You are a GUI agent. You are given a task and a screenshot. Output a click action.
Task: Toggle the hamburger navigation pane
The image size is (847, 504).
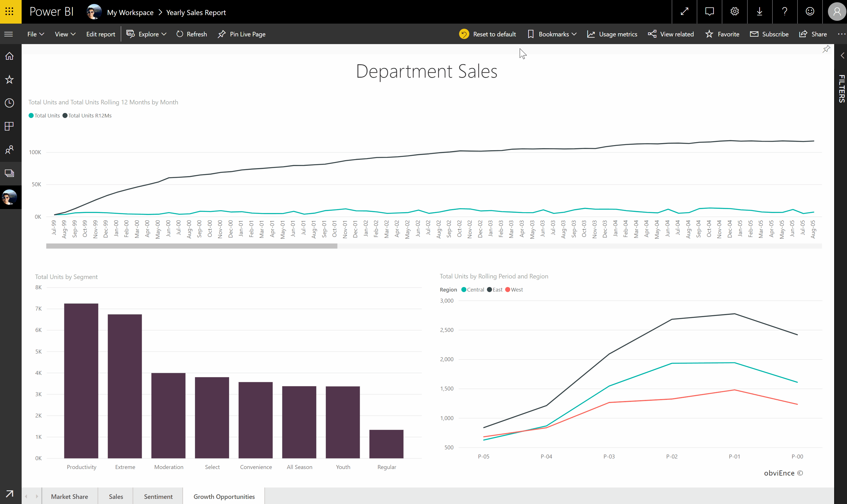[9, 34]
